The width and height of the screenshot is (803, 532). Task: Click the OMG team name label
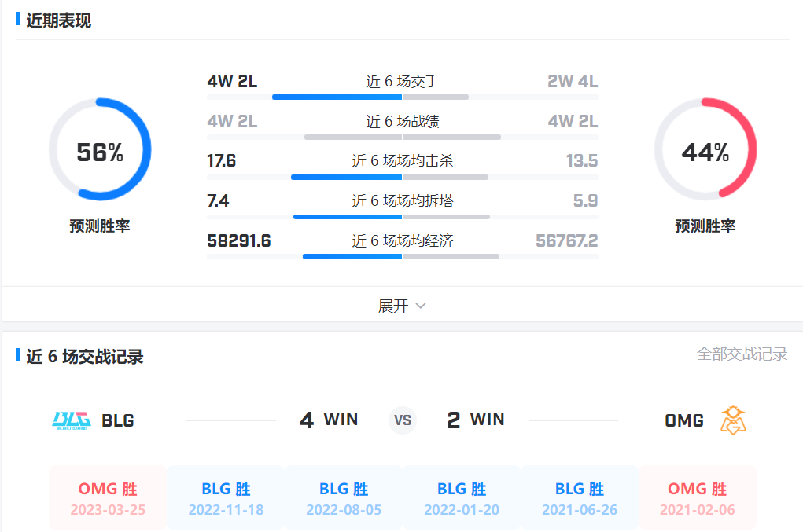click(684, 420)
